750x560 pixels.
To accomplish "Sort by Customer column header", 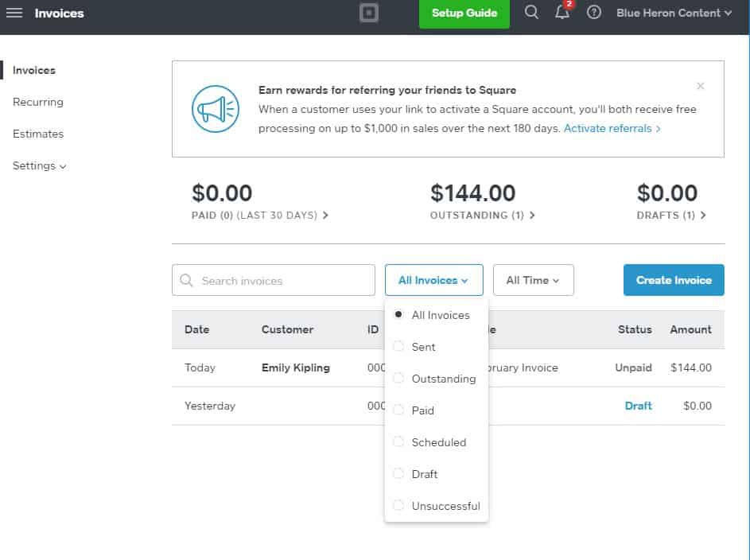I will pos(287,329).
